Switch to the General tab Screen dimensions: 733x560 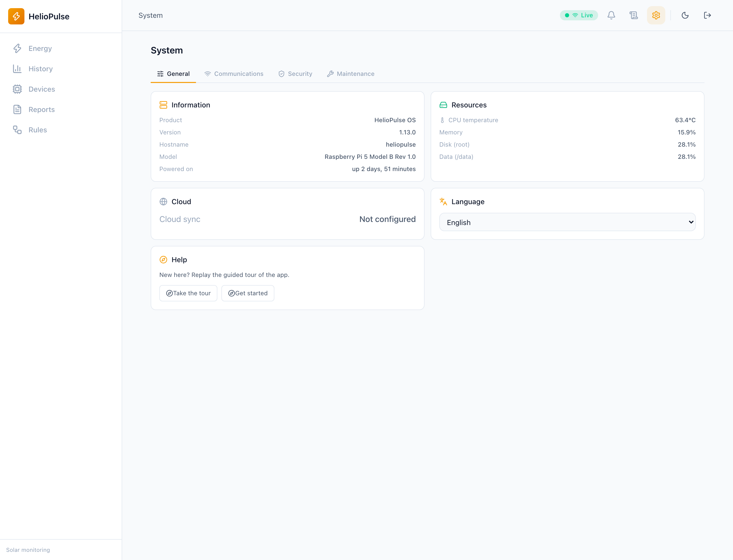tap(173, 74)
